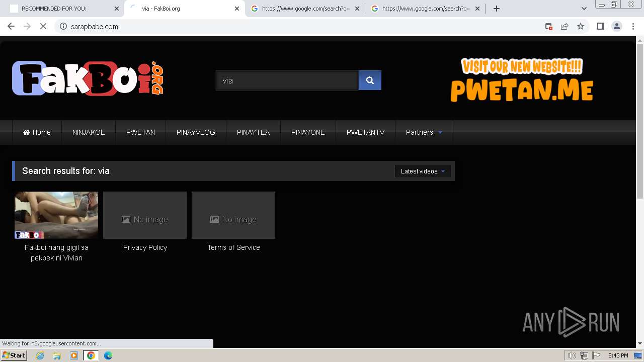Click the network tray icon

tap(584, 355)
